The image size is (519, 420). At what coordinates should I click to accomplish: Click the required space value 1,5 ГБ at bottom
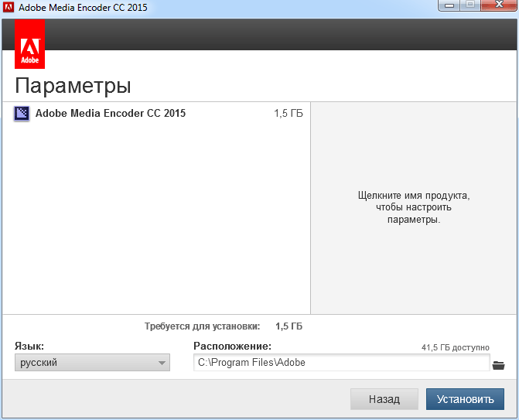point(289,326)
